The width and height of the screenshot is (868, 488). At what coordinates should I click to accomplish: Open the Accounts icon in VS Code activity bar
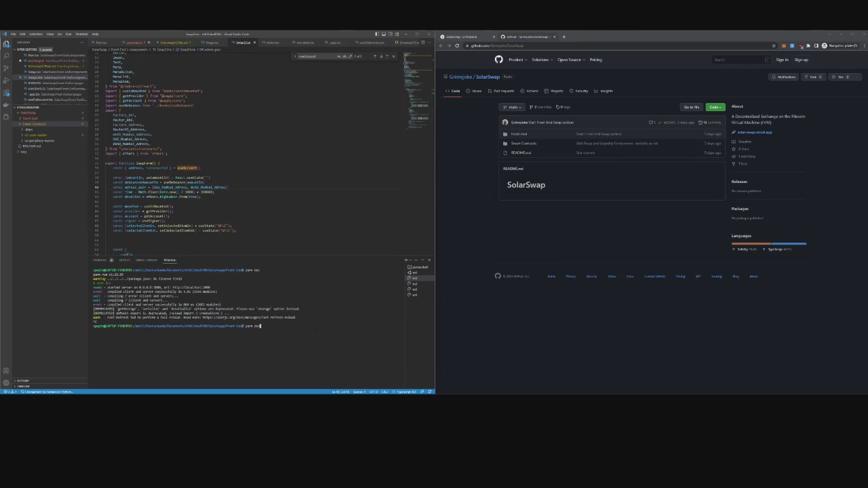coord(6,371)
